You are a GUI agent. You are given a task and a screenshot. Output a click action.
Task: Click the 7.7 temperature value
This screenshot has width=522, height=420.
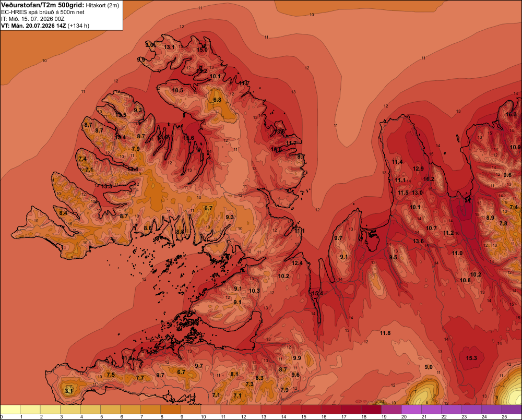coord(140,378)
